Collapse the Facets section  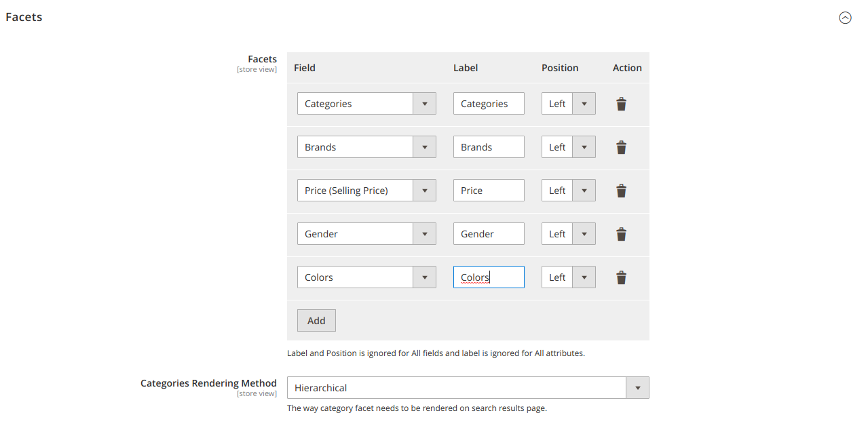point(845,18)
